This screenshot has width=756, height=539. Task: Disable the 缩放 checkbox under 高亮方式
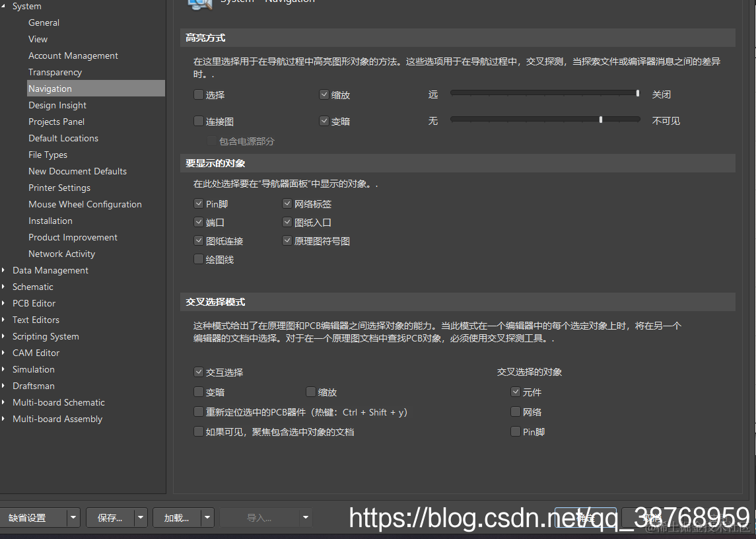(324, 94)
